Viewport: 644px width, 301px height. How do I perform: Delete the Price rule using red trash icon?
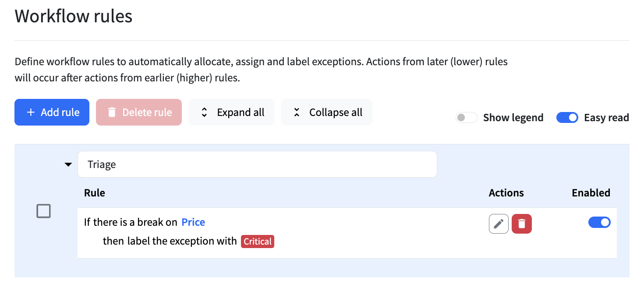pyautogui.click(x=522, y=224)
